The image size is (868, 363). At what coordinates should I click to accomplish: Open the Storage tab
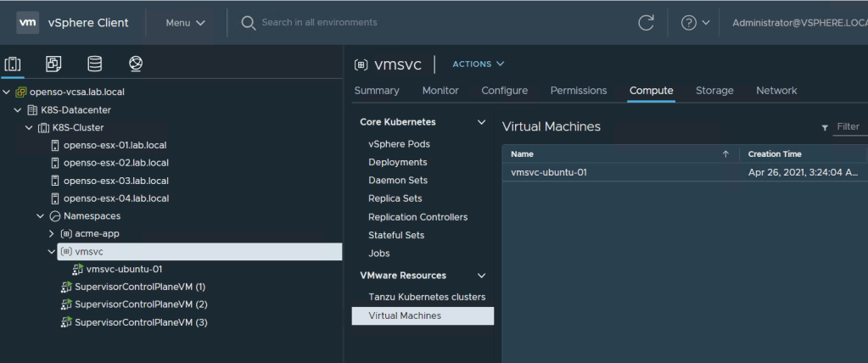point(714,91)
